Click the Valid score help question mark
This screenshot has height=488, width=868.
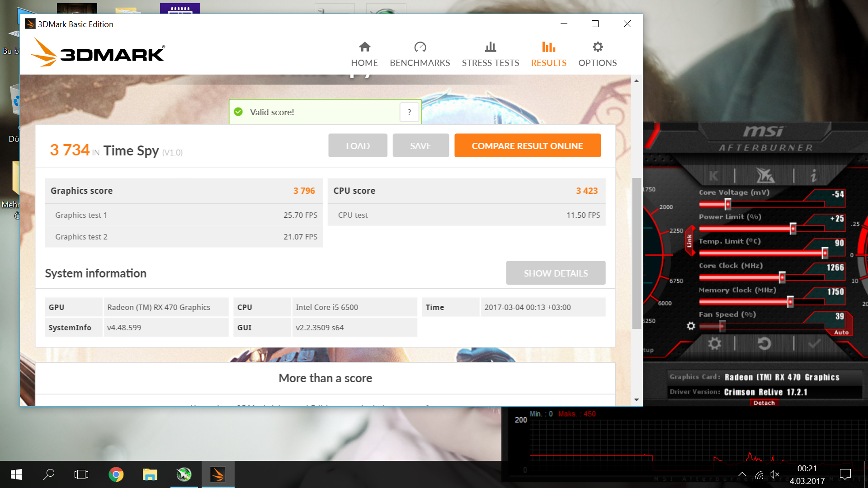click(409, 112)
